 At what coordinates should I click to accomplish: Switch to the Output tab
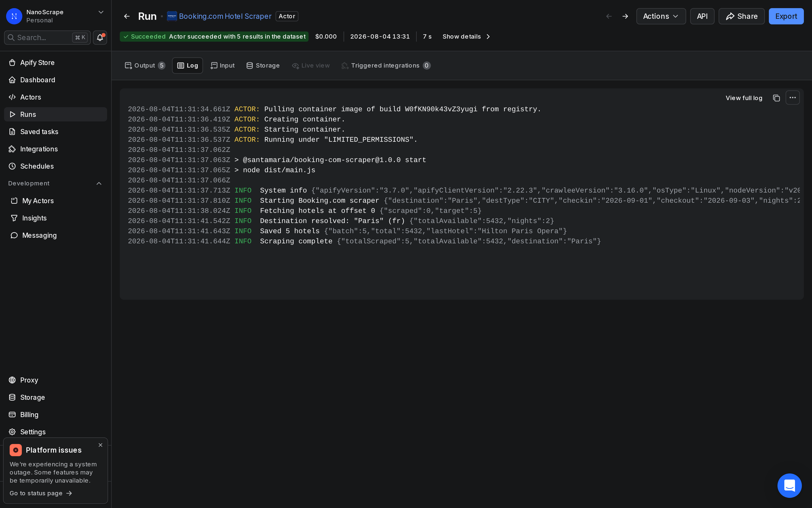tap(145, 66)
